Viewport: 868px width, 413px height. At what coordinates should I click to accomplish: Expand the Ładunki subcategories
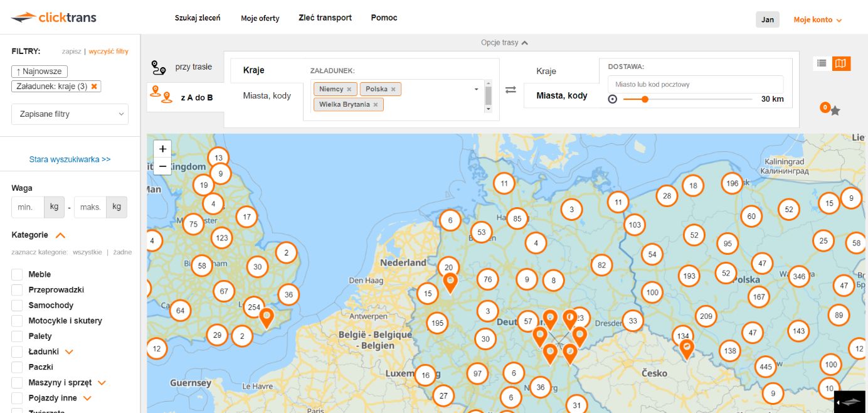click(x=69, y=352)
